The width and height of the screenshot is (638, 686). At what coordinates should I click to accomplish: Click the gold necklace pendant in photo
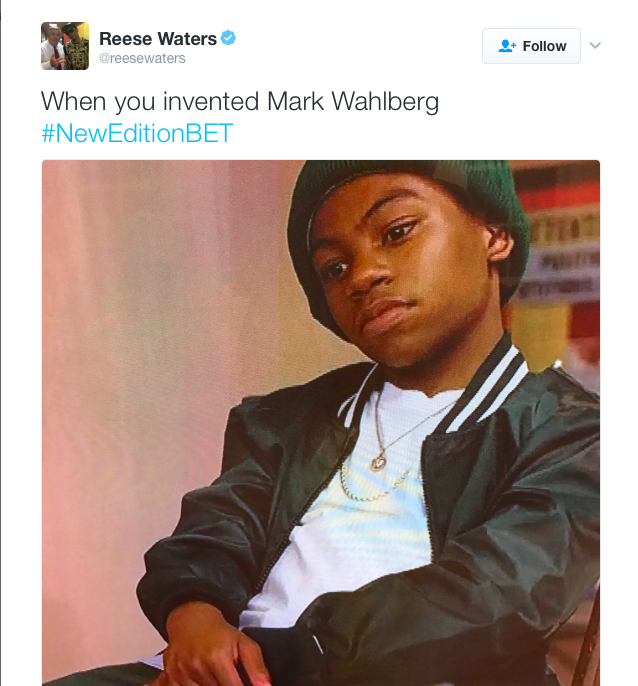coord(379,462)
